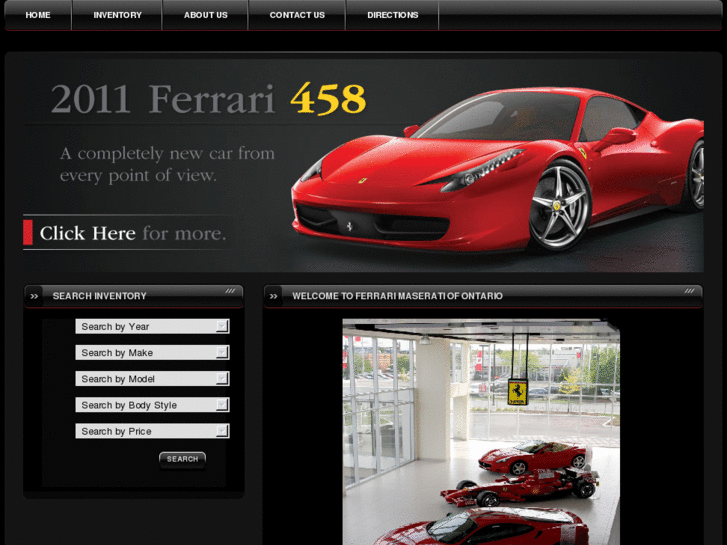Open the Search by Price dropdown
Screen dimensions: 727x545
pos(153,431)
